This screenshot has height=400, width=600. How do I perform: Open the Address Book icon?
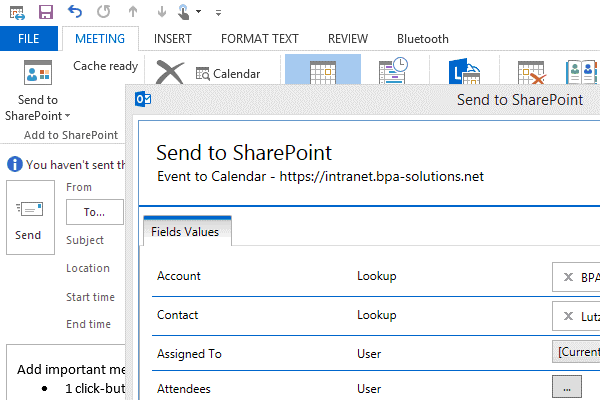pos(582,72)
